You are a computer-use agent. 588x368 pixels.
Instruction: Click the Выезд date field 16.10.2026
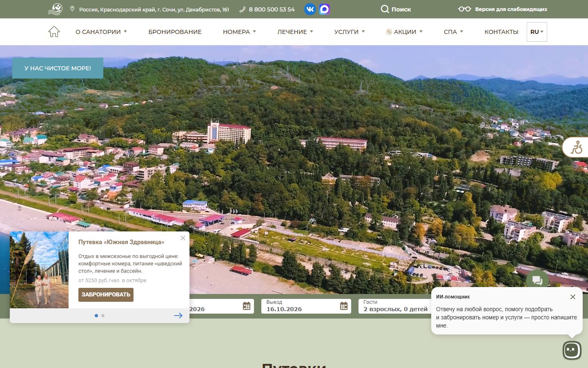tap(306, 306)
